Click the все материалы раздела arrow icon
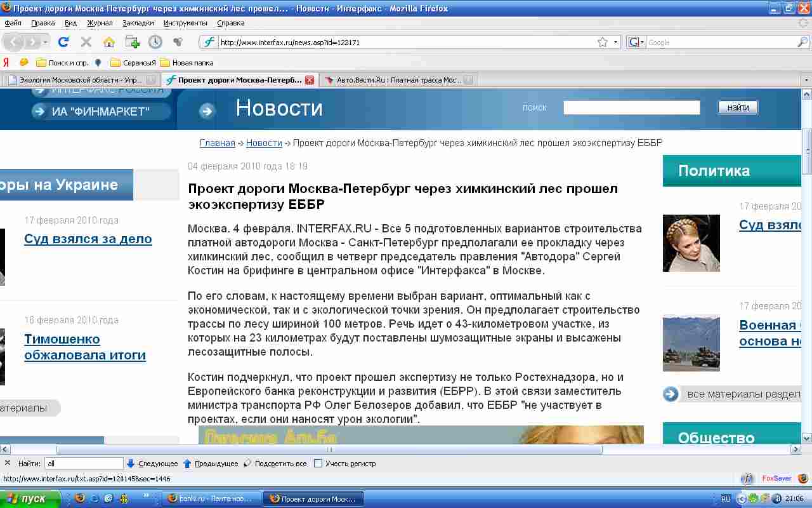 click(x=671, y=394)
